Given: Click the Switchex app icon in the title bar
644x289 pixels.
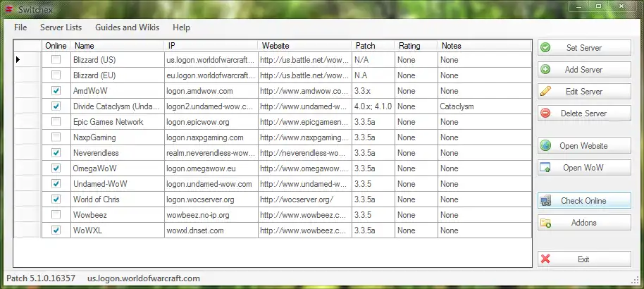Looking at the screenshot, I should (x=9, y=9).
